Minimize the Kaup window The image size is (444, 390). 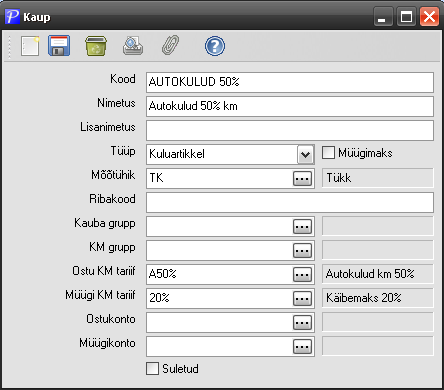click(x=382, y=16)
